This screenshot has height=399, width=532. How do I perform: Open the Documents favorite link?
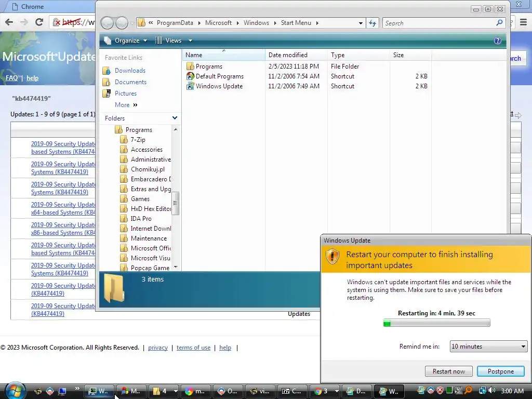coord(130,82)
